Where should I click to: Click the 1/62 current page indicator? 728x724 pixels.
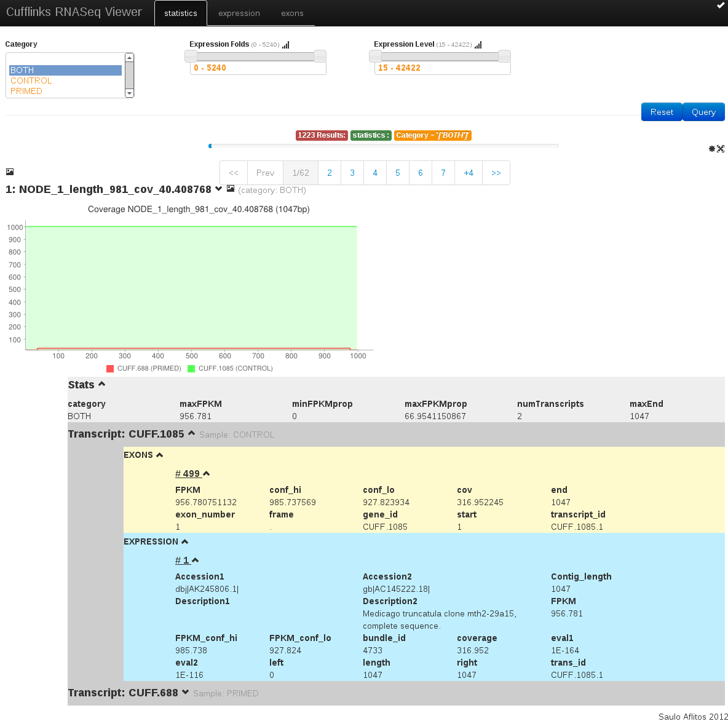pos(301,173)
